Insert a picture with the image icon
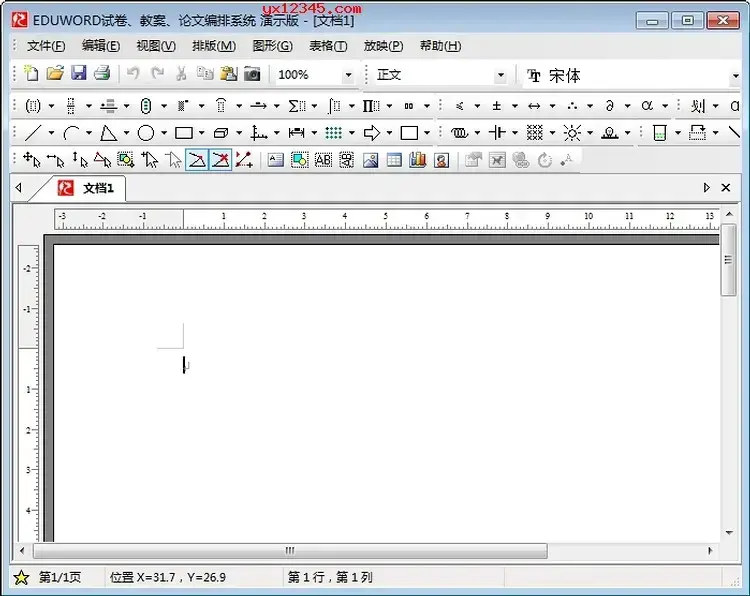 (371, 160)
